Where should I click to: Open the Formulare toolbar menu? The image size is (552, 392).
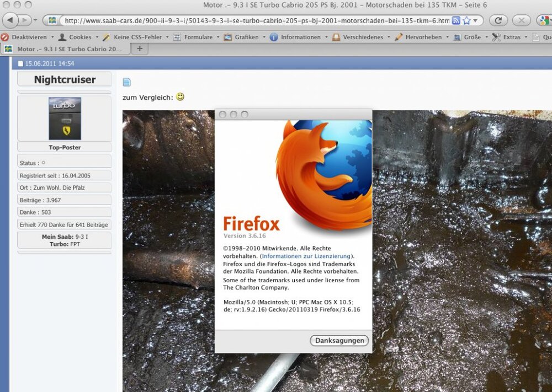click(198, 37)
